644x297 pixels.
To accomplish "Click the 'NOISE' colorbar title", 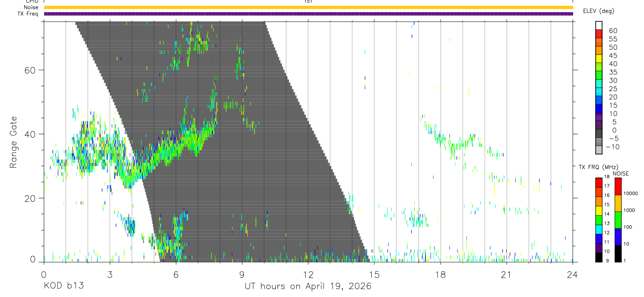I will click(620, 173).
